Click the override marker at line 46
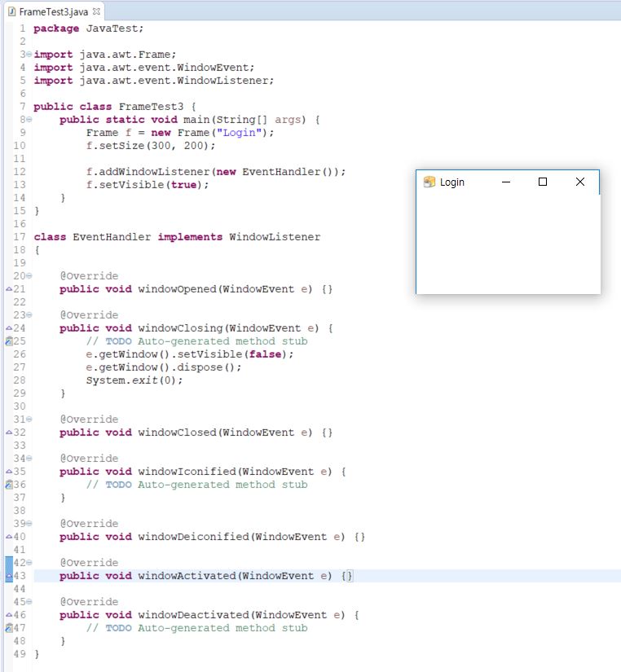621x672 pixels. tap(9, 615)
